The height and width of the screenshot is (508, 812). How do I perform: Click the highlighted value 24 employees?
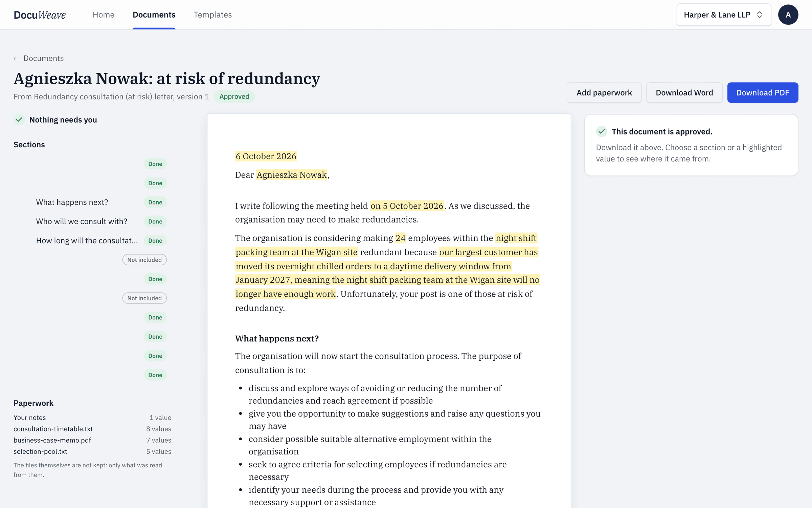pyautogui.click(x=400, y=238)
